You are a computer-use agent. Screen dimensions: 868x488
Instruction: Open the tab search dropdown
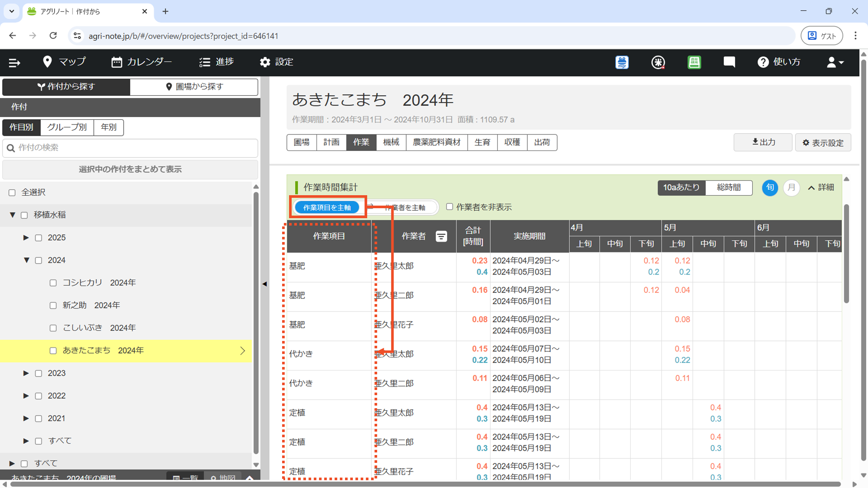[12, 11]
